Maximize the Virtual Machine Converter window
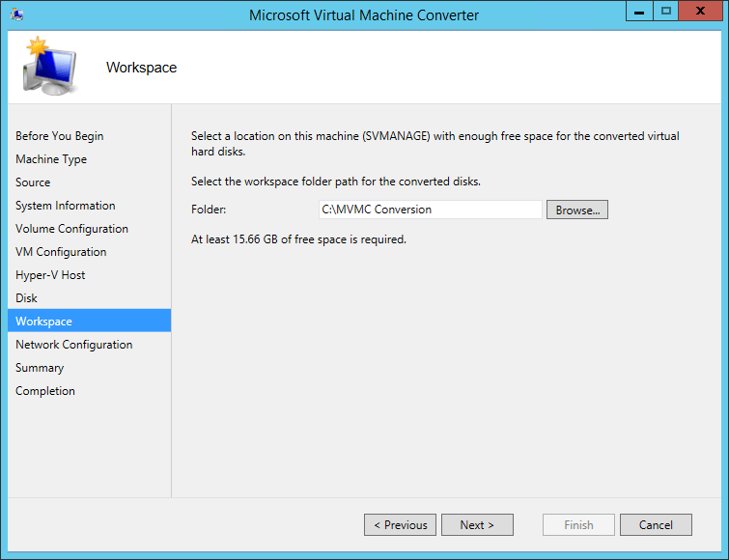This screenshot has width=729, height=560. coord(666,11)
